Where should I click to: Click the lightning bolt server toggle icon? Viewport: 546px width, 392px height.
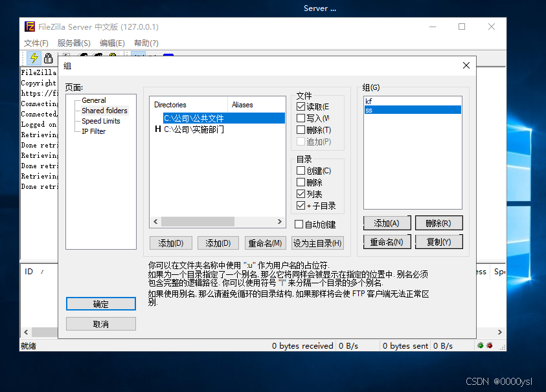pos(34,58)
